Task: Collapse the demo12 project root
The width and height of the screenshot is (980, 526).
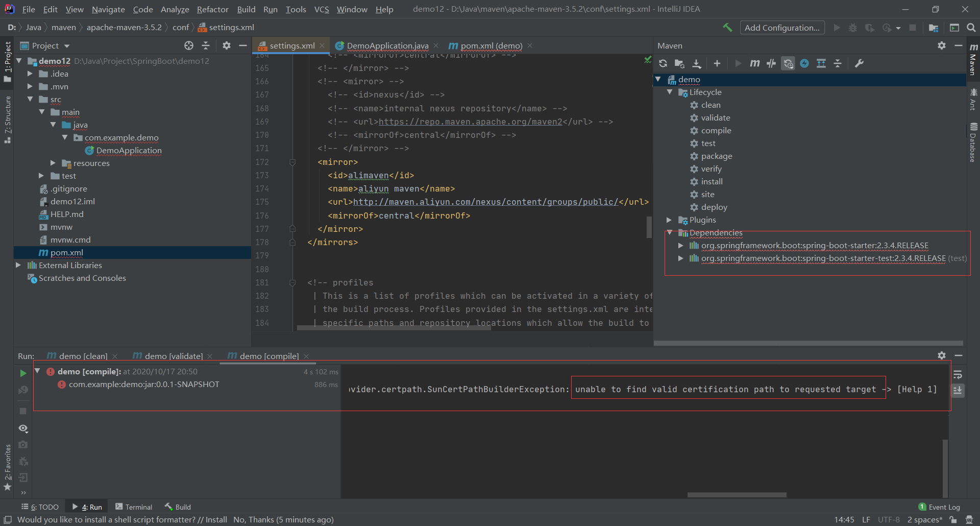Action: pos(19,61)
